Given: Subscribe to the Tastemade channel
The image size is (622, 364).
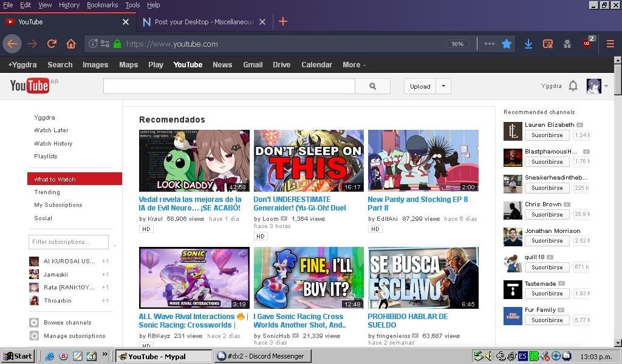Looking at the screenshot, I should tap(547, 294).
